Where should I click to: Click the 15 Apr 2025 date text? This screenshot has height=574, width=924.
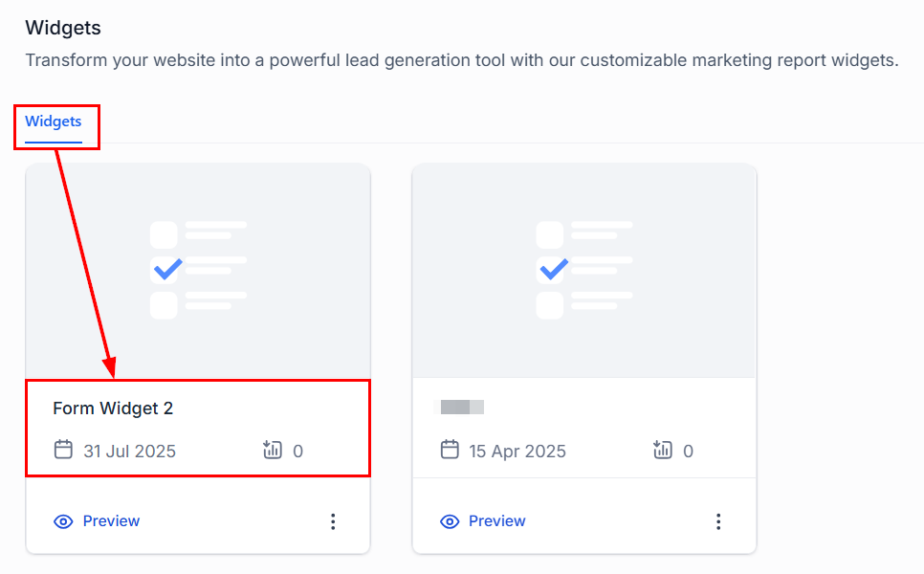517,452
